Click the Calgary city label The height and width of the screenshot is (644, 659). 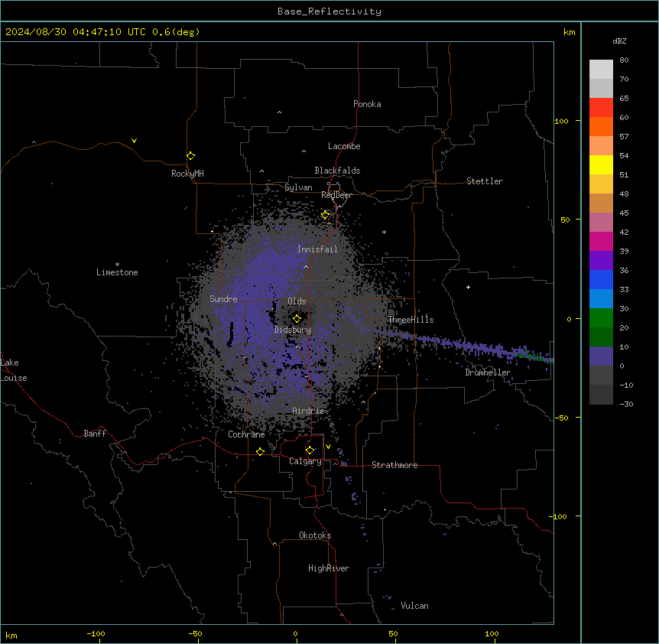(306, 461)
